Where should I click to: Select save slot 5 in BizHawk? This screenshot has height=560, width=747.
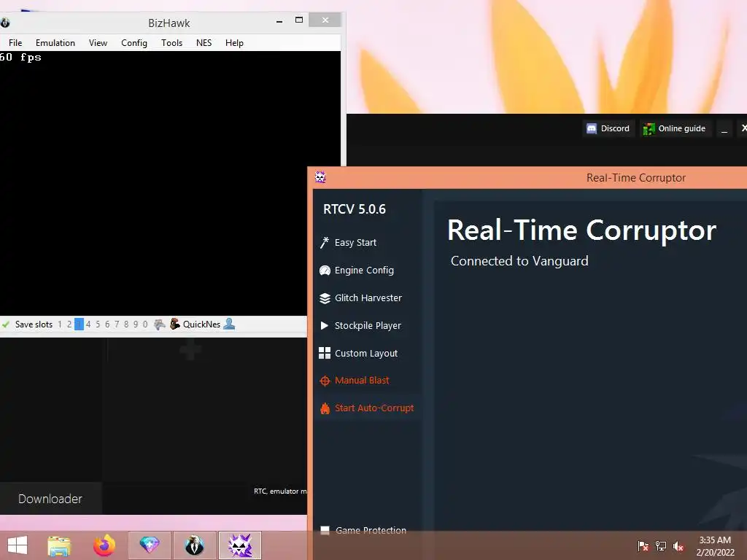(x=98, y=324)
